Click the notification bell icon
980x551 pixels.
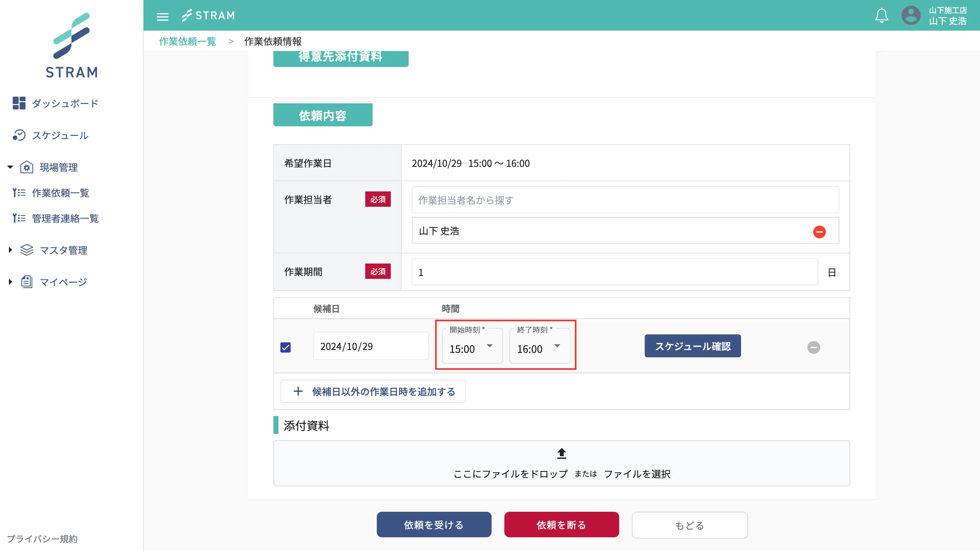(881, 16)
